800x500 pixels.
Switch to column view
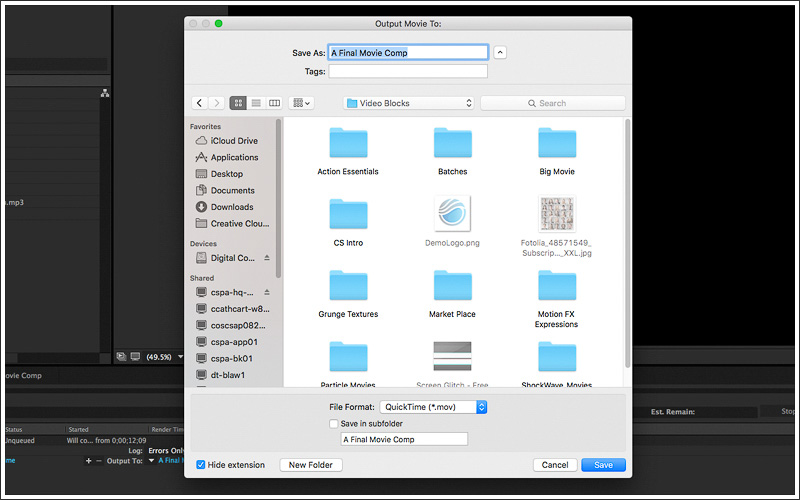pyautogui.click(x=274, y=103)
